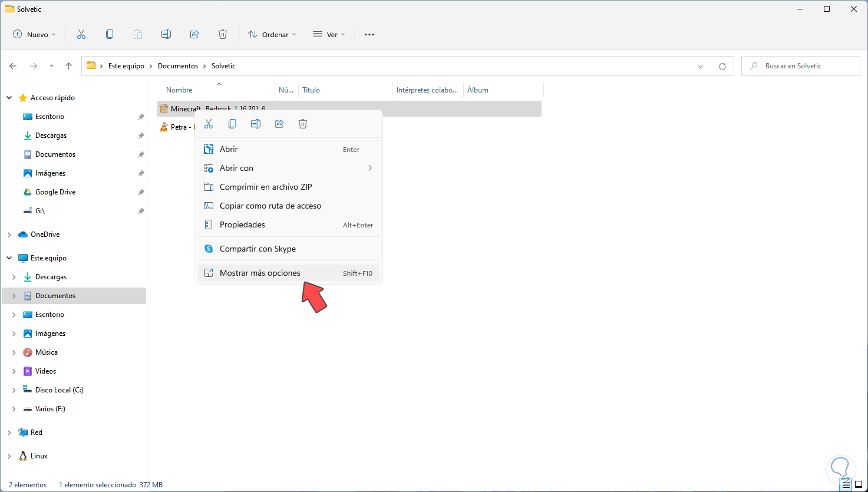Select Videos under Este equipo

(45, 371)
